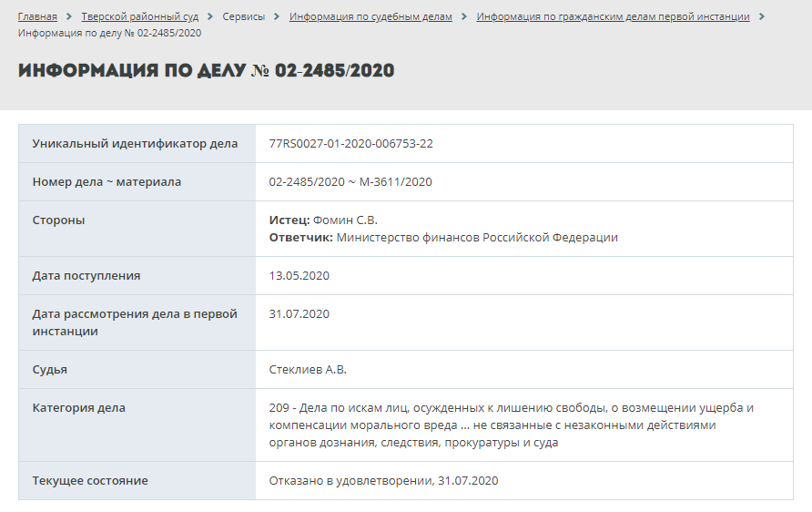This screenshot has width=812, height=512.
Task: Open Информация по судебным делам link
Action: [x=370, y=17]
